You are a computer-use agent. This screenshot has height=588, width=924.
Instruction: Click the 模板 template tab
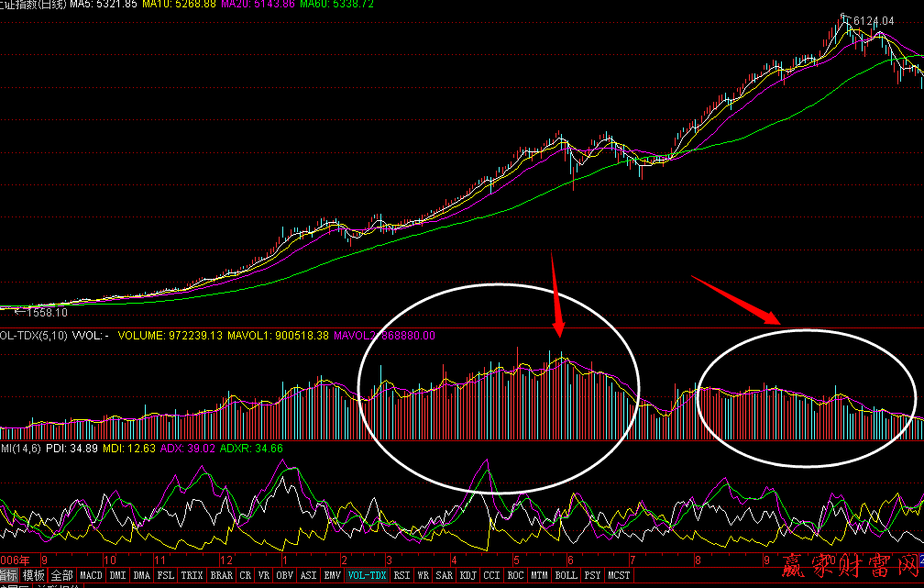[x=34, y=576]
